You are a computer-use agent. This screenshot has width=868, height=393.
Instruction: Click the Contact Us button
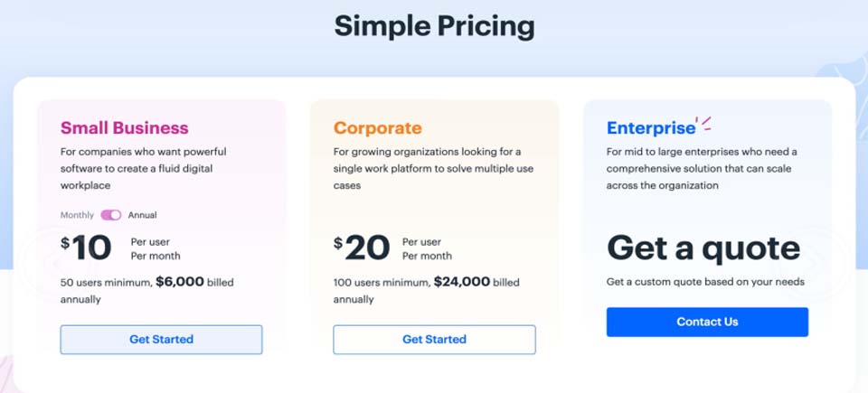pos(707,323)
